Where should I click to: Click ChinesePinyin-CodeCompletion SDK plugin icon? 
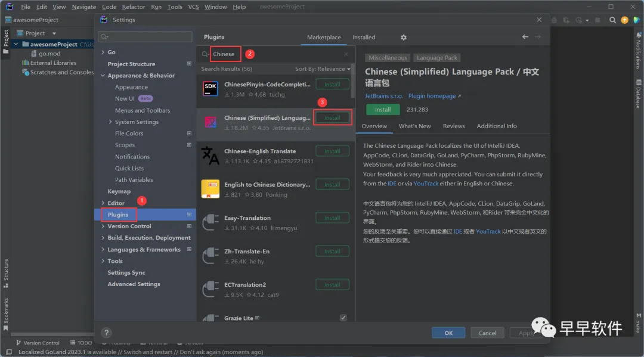[210, 89]
